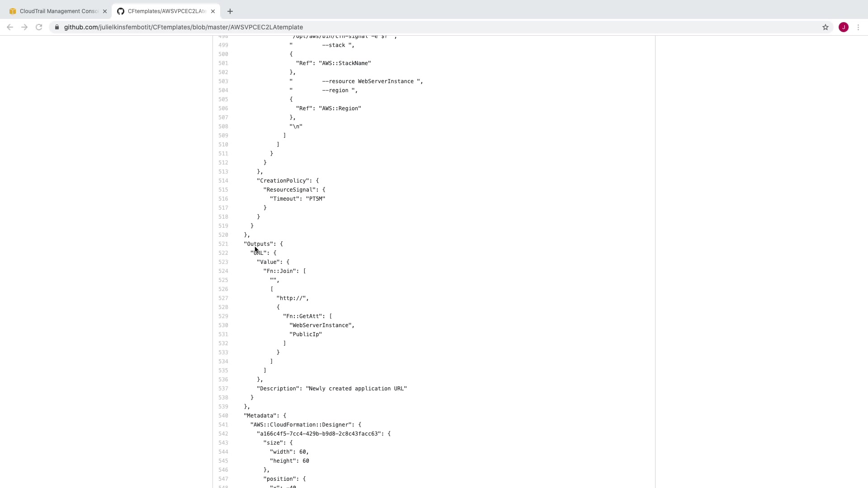The height and width of the screenshot is (488, 868).
Task: Click line number 529 Fn::GetAtt
Action: (x=223, y=316)
